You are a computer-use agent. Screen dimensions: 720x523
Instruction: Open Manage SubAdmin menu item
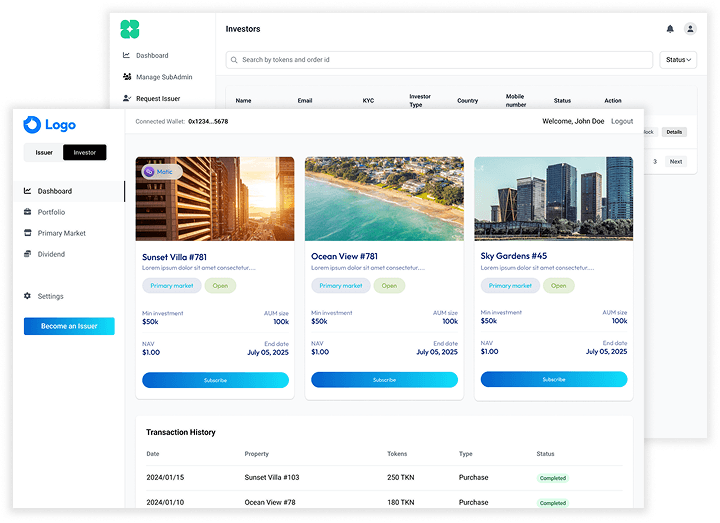point(163,77)
